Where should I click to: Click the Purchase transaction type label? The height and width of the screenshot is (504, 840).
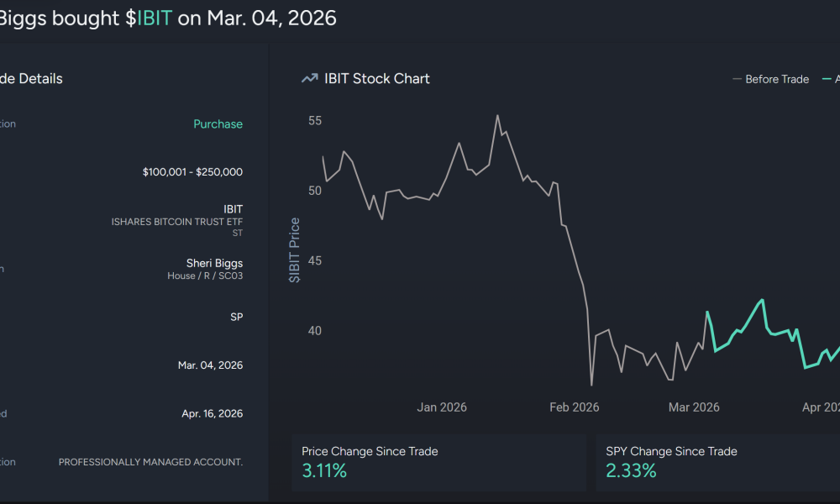[218, 123]
